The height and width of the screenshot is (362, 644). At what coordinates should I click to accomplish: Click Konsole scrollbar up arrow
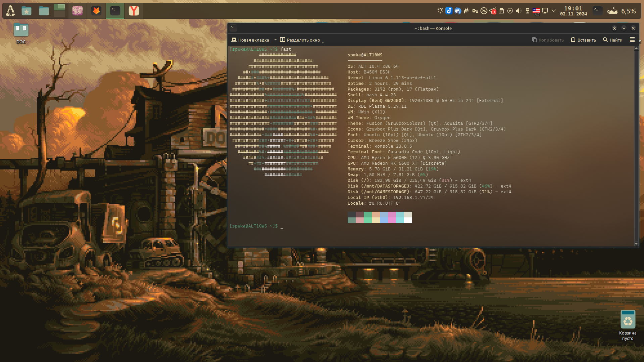(636, 48)
